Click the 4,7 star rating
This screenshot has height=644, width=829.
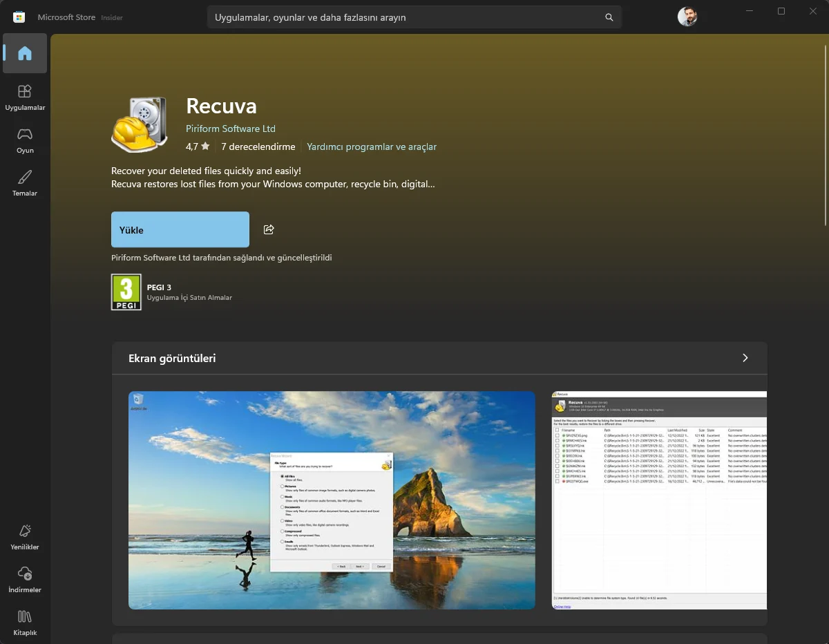click(198, 146)
